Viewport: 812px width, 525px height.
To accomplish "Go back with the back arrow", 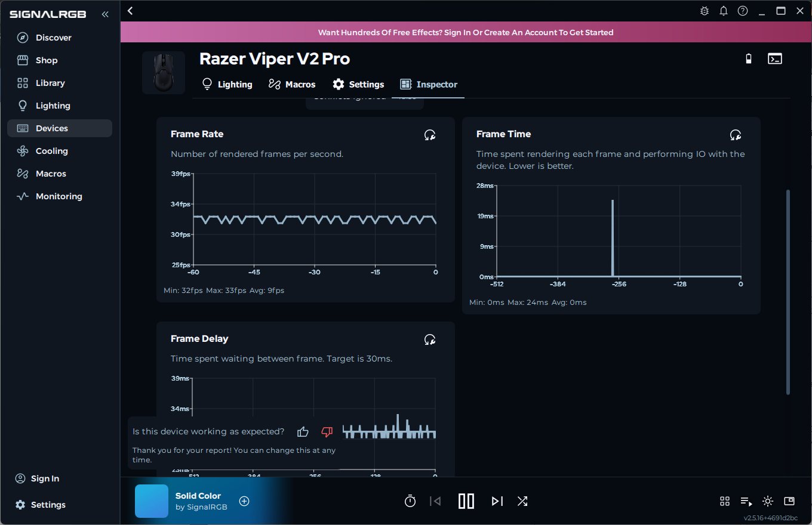I will tap(130, 11).
